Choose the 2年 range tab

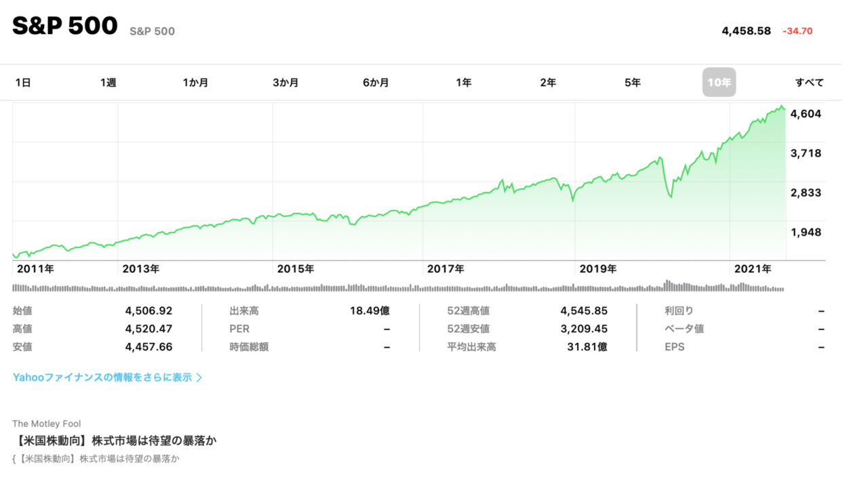548,83
